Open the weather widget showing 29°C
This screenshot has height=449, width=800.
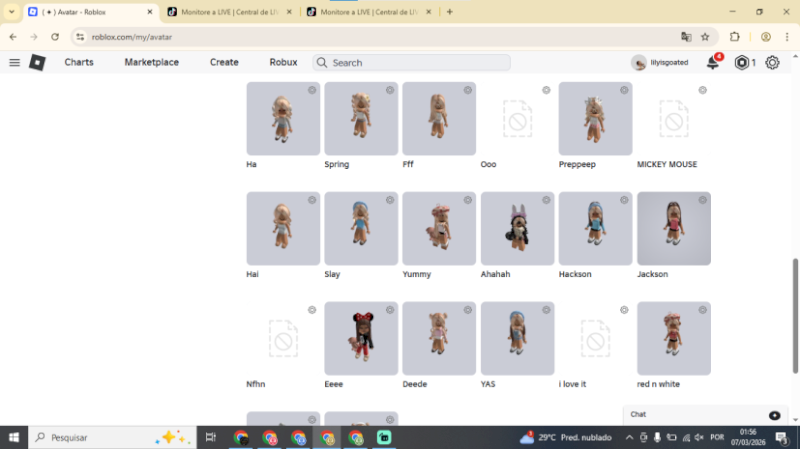click(565, 437)
